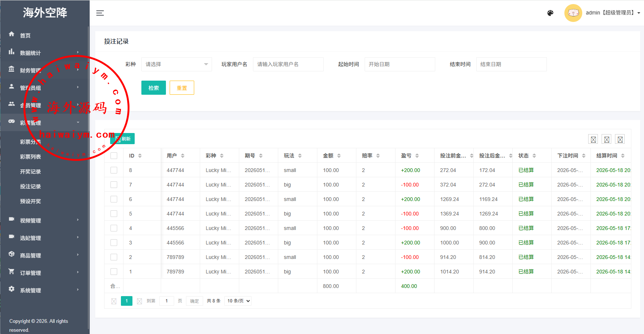
Task: Click the table export icon
Action: [x=607, y=139]
